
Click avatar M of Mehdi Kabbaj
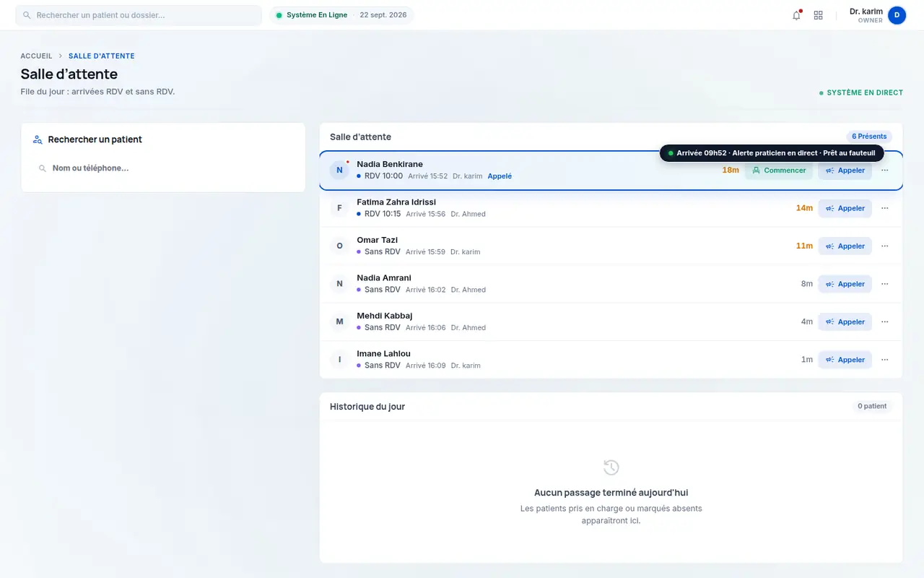click(x=339, y=322)
